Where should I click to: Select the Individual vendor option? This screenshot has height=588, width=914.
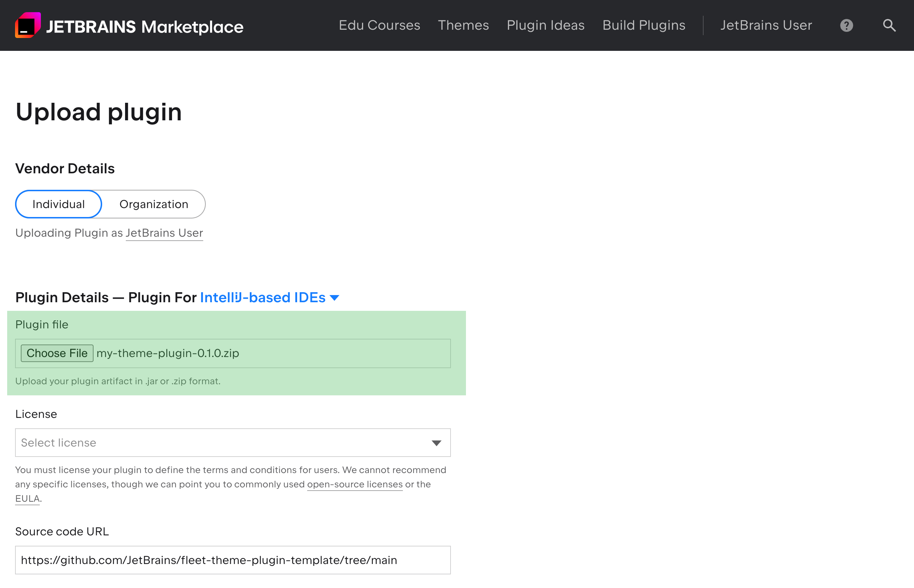(58, 204)
